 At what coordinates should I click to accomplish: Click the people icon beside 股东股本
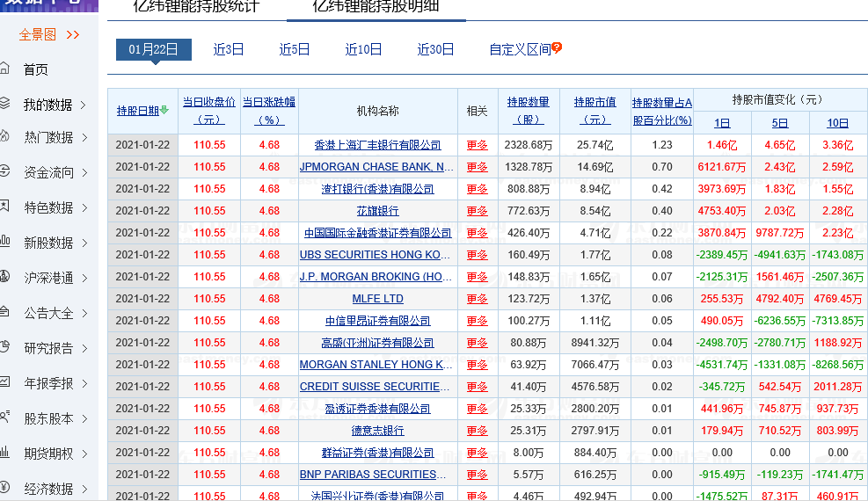click(x=4, y=417)
